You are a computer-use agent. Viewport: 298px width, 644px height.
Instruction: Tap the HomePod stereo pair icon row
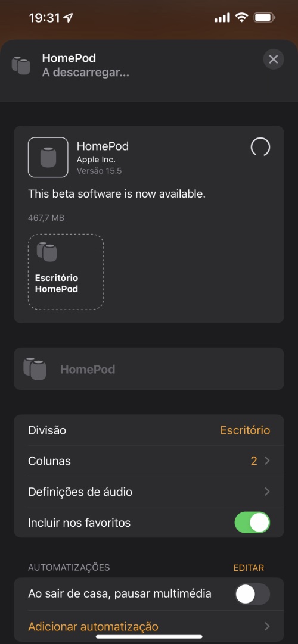click(x=149, y=369)
